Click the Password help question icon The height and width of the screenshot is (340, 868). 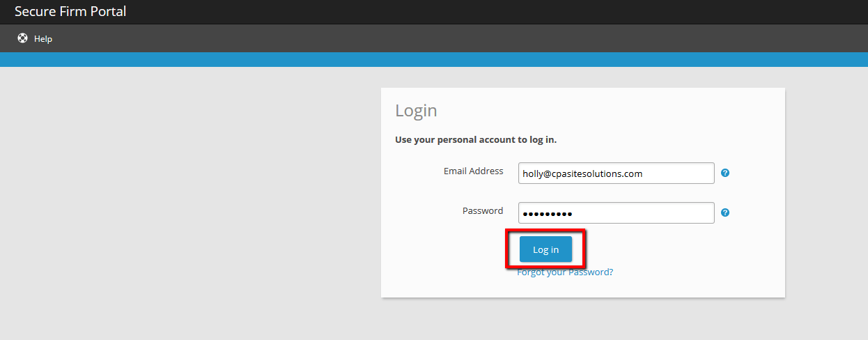[x=725, y=212]
